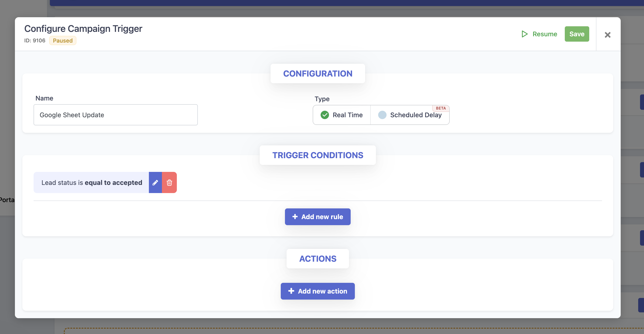
Task: Click the Paused status badge
Action: coord(62,40)
